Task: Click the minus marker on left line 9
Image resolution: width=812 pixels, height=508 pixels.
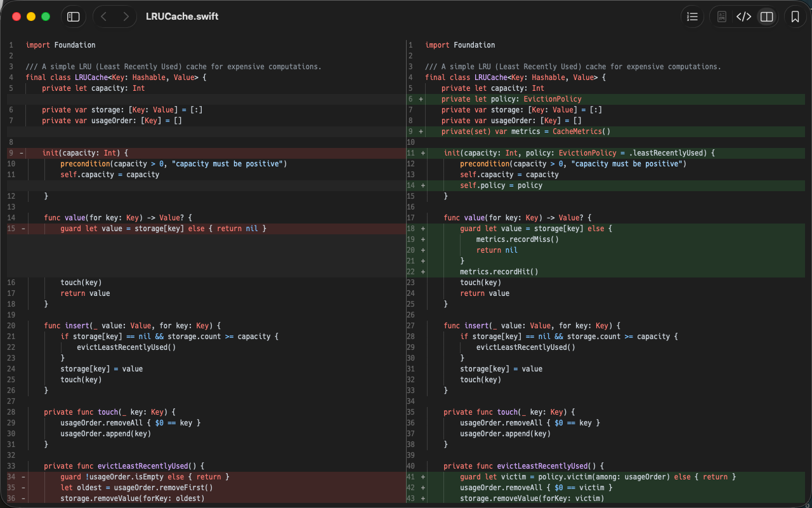Action: 23,153
